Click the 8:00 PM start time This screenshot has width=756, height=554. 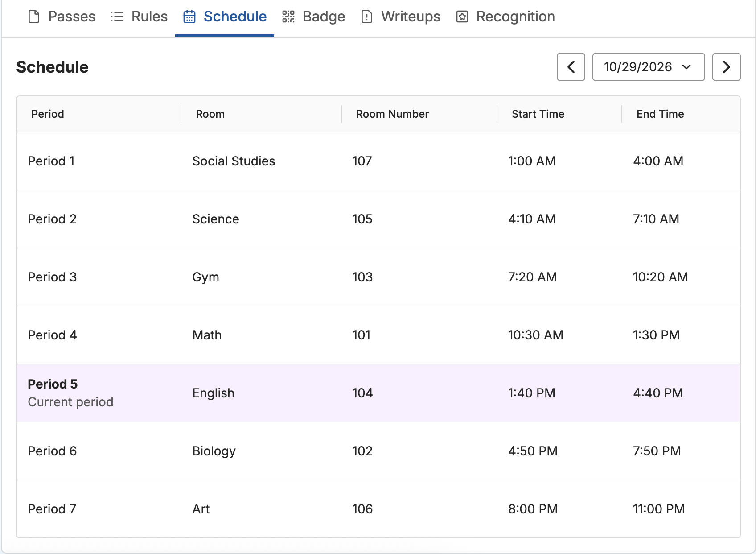(533, 509)
